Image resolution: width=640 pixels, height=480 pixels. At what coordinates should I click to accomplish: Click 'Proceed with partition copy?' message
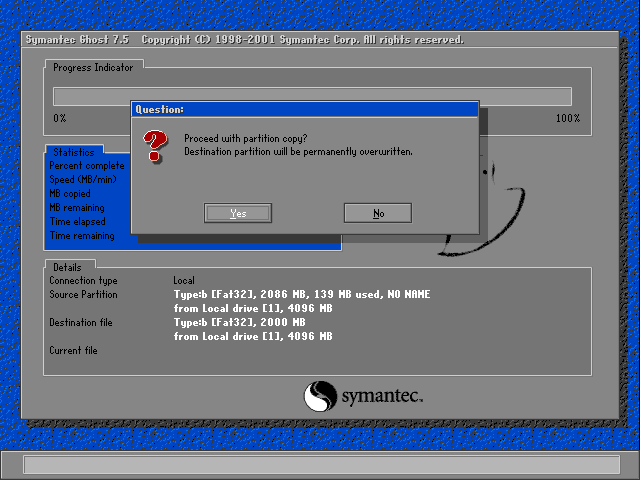246,138
